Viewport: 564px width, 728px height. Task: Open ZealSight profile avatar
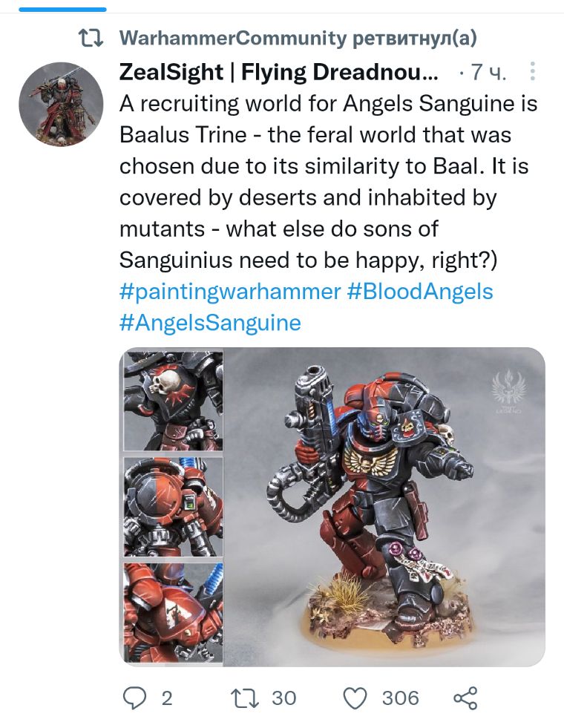[61, 104]
